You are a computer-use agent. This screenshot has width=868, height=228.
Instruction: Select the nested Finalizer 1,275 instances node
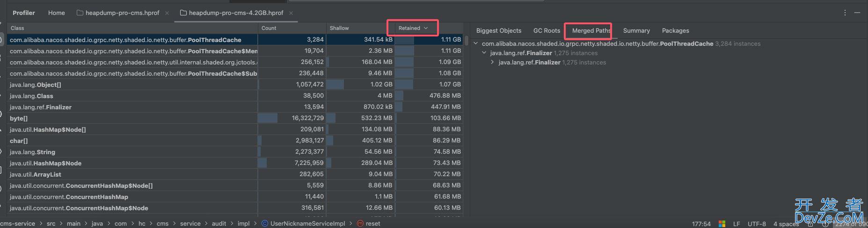coord(552,63)
